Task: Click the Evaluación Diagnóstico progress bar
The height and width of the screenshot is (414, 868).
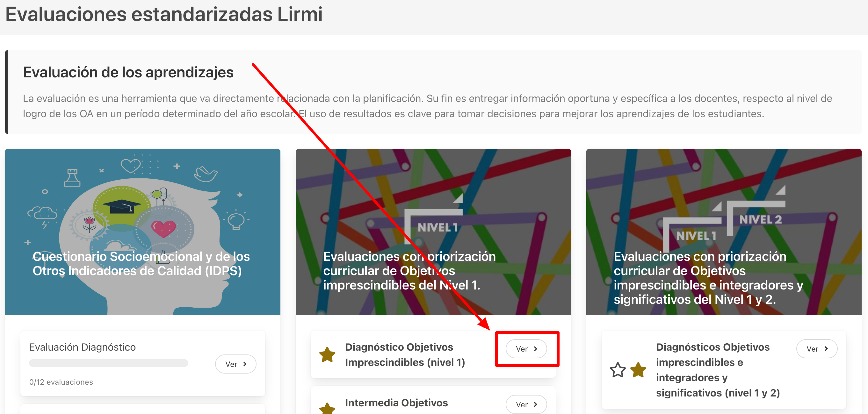Action: tap(108, 363)
